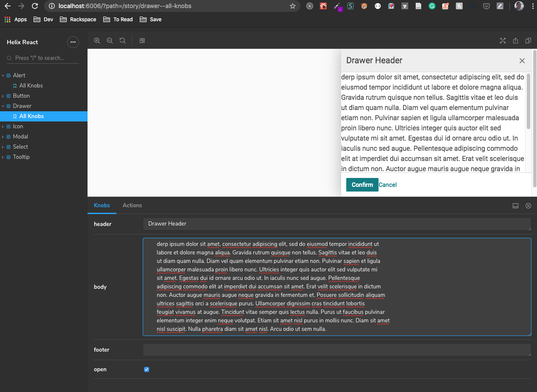
Task: Focus the empty footer knob field
Action: (337, 350)
